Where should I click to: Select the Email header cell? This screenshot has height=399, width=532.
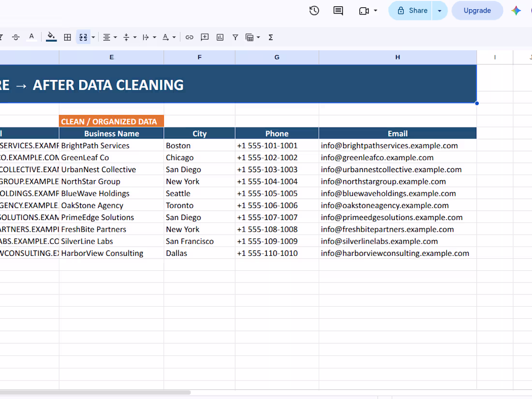(398, 133)
